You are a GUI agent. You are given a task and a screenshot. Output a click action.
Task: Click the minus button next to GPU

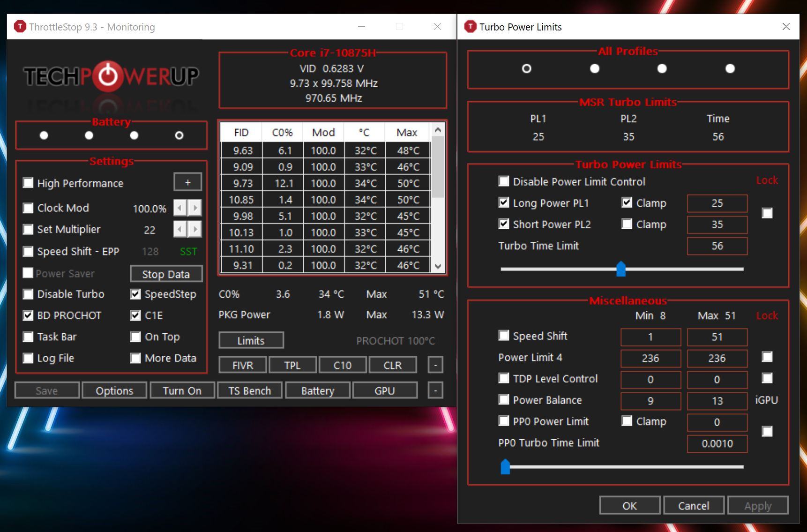(x=435, y=390)
